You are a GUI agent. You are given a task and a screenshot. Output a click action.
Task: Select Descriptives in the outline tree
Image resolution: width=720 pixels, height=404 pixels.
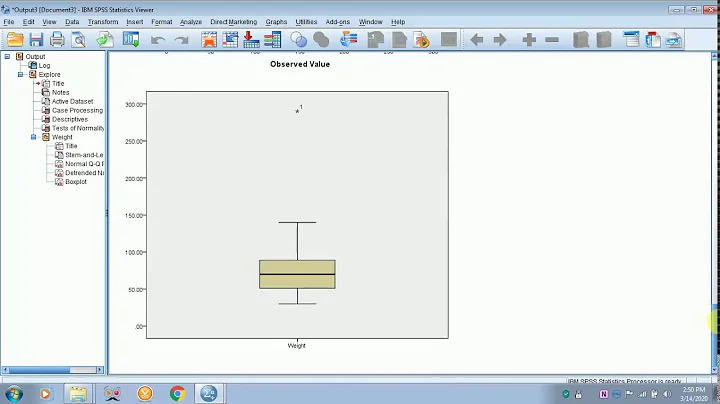tap(70, 119)
